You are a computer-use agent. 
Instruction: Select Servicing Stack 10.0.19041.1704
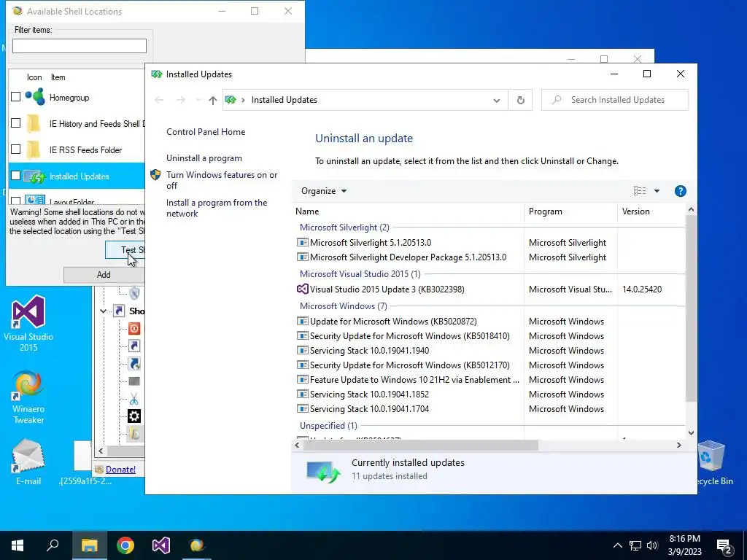369,408
